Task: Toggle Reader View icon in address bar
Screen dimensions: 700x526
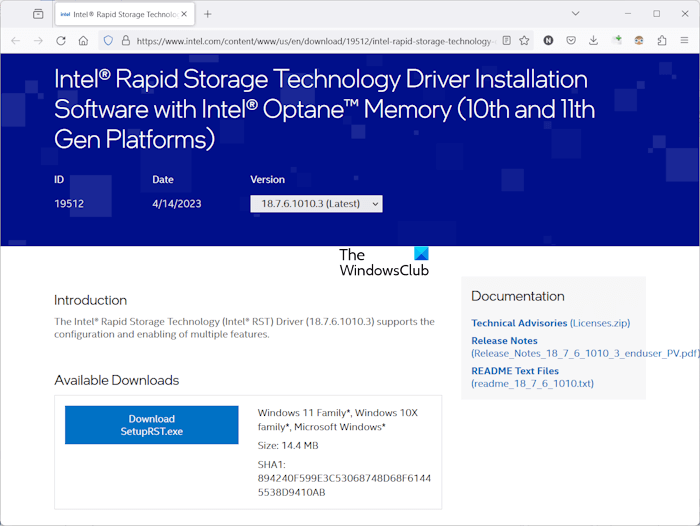Action: [507, 41]
